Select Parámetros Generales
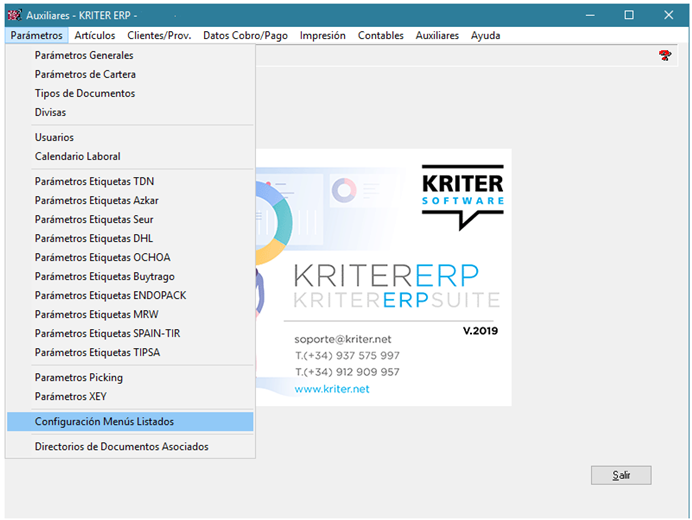The height and width of the screenshot is (520, 692). [x=130, y=55]
